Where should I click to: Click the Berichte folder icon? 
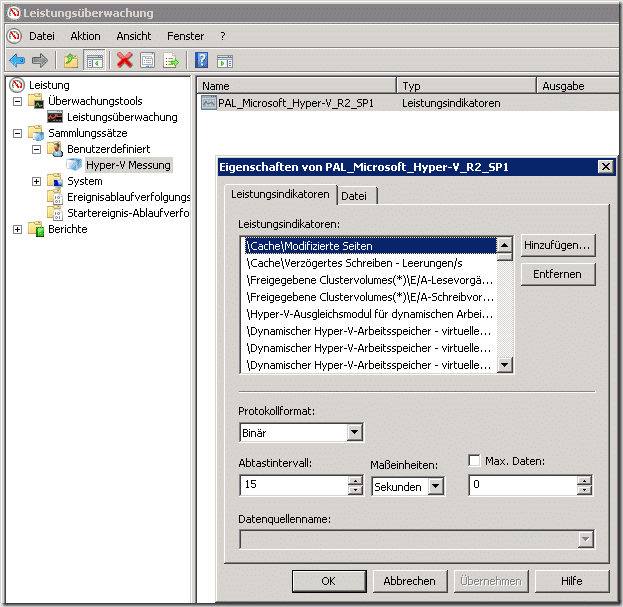click(x=36, y=229)
